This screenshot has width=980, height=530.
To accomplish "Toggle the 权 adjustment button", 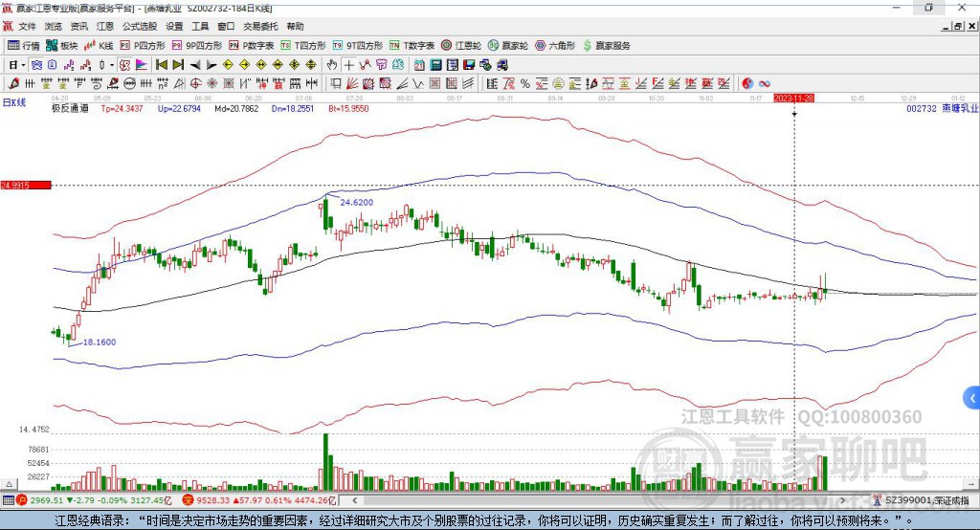I will tap(125, 65).
